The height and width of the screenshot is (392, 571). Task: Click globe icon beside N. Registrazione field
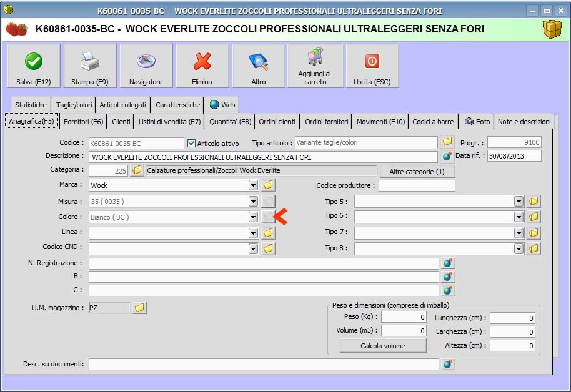pyautogui.click(x=448, y=263)
